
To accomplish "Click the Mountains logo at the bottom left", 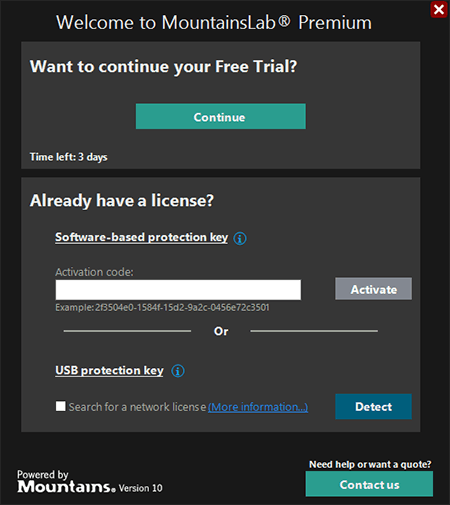I will (66, 487).
